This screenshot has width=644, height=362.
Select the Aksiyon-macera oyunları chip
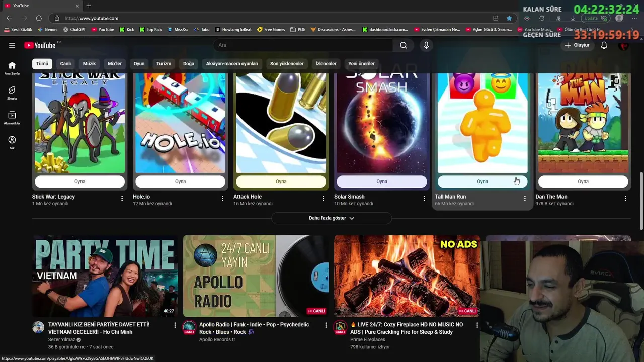pos(232,64)
